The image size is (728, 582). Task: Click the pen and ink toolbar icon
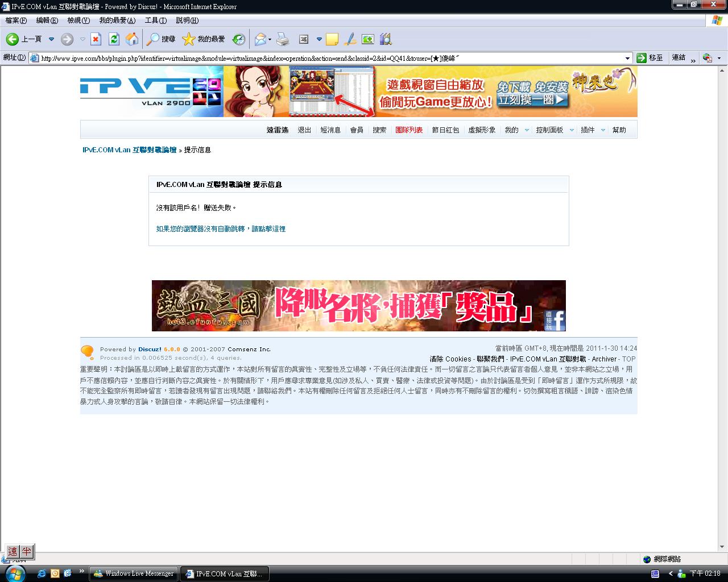tap(350, 39)
